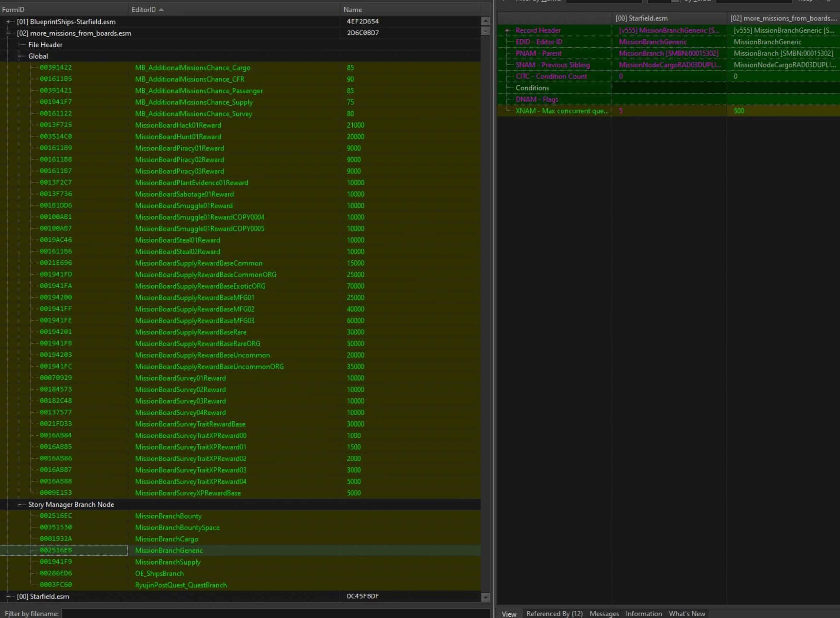Click the scroll-up arrow of the tree list
The image size is (840, 618).
click(485, 21)
